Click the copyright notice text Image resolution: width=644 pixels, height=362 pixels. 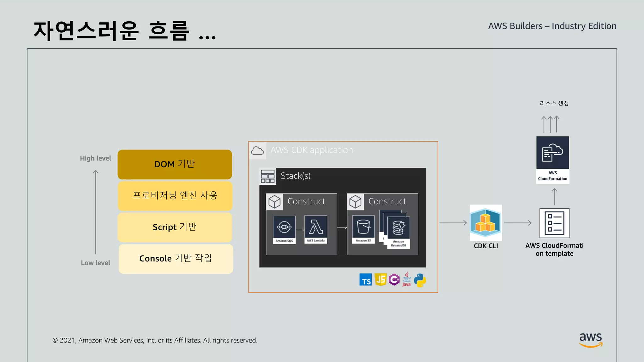[155, 340]
